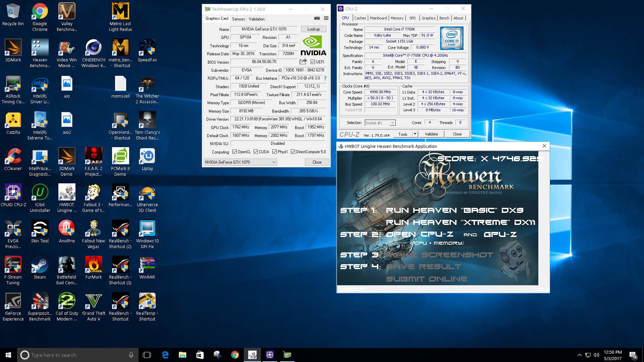Image resolution: width=644 pixels, height=362 pixels.
Task: Select the SpeedFan desktop icon
Action: (147, 51)
